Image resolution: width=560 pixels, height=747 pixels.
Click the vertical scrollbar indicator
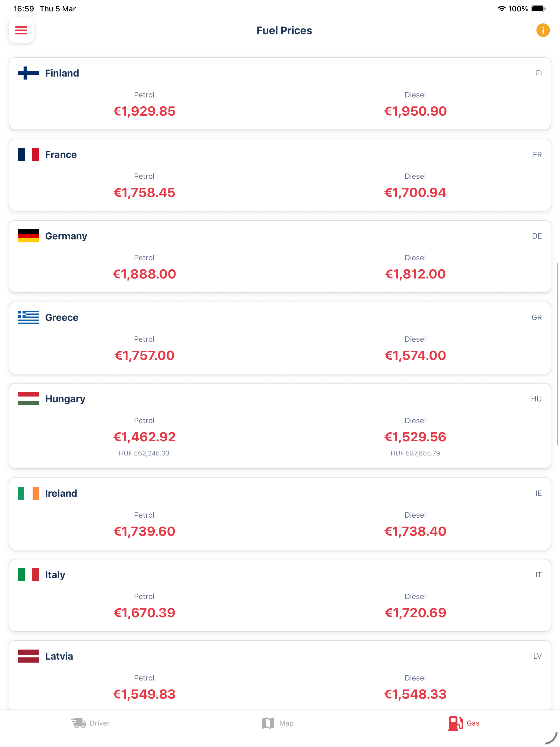[x=557, y=354]
